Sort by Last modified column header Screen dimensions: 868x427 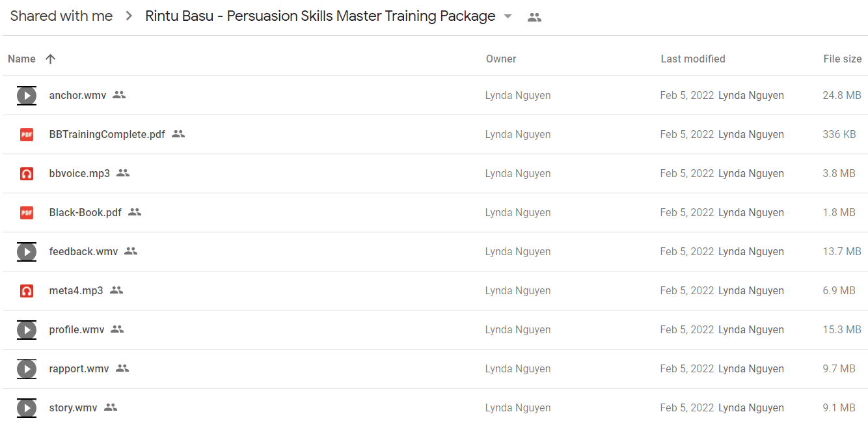693,59
